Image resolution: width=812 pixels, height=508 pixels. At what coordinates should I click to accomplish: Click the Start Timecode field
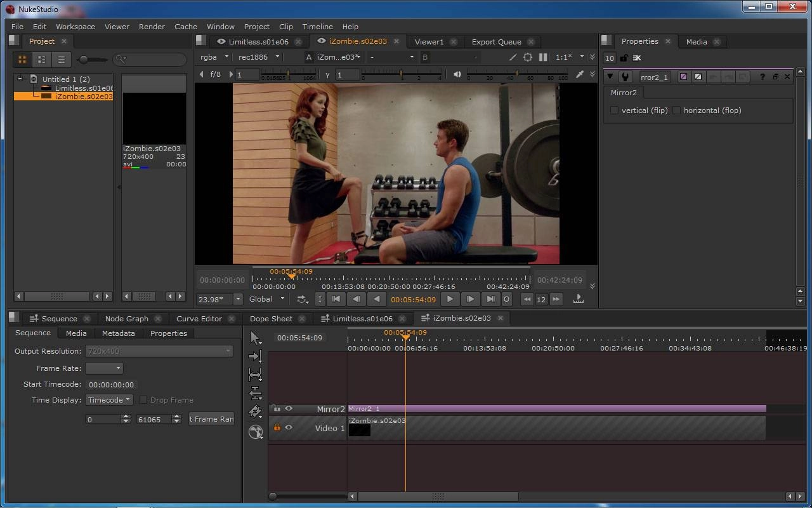pyautogui.click(x=111, y=385)
